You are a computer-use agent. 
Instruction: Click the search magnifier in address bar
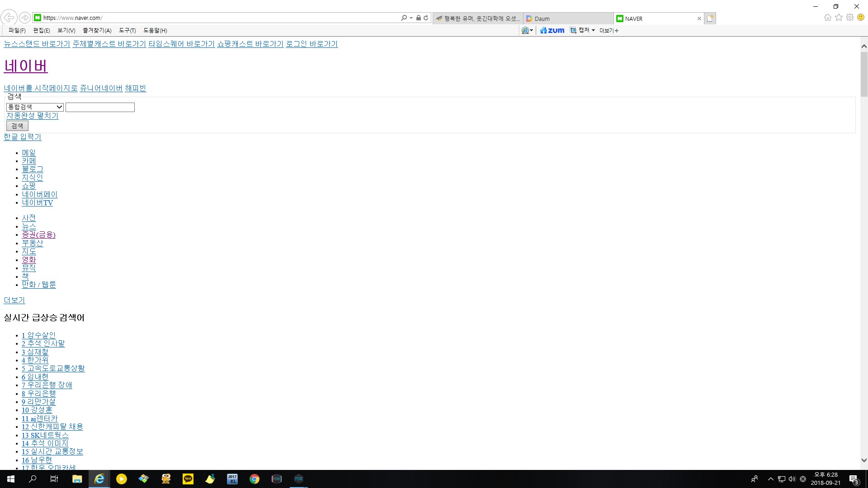pos(404,18)
